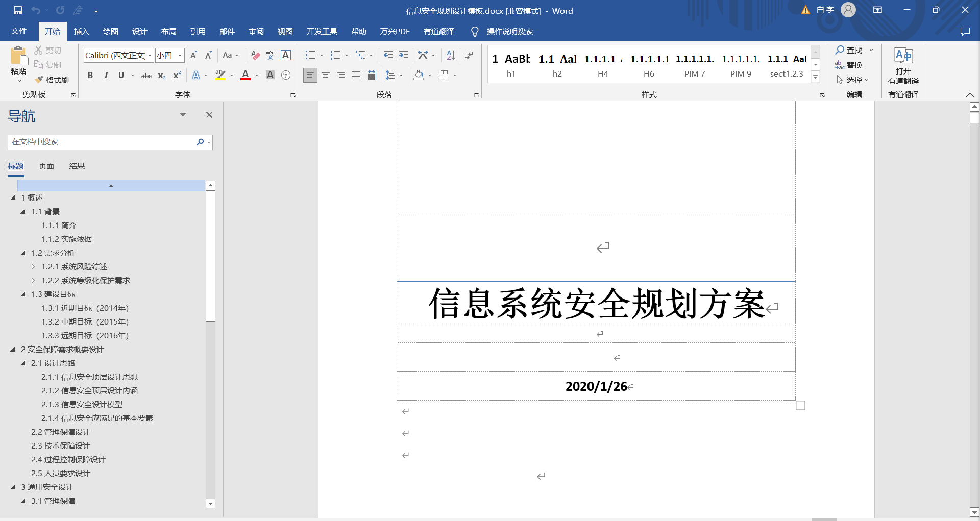Clear all formatting eraser icon

pyautogui.click(x=256, y=55)
